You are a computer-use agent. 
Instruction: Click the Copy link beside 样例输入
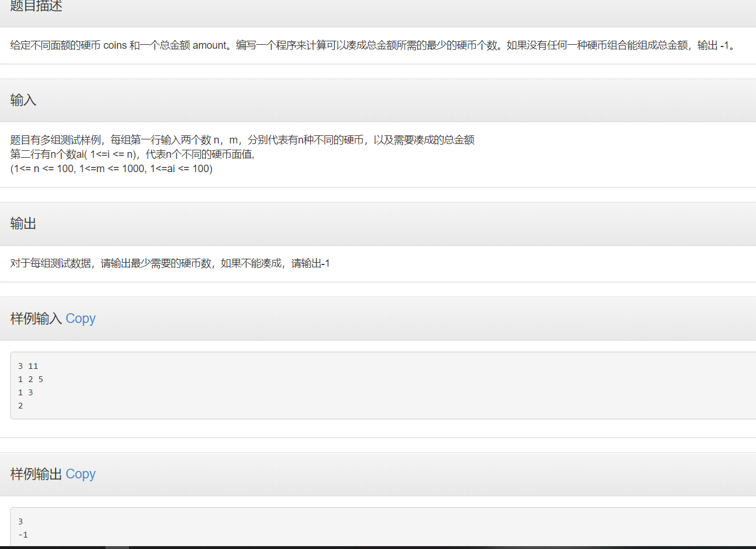coord(80,318)
